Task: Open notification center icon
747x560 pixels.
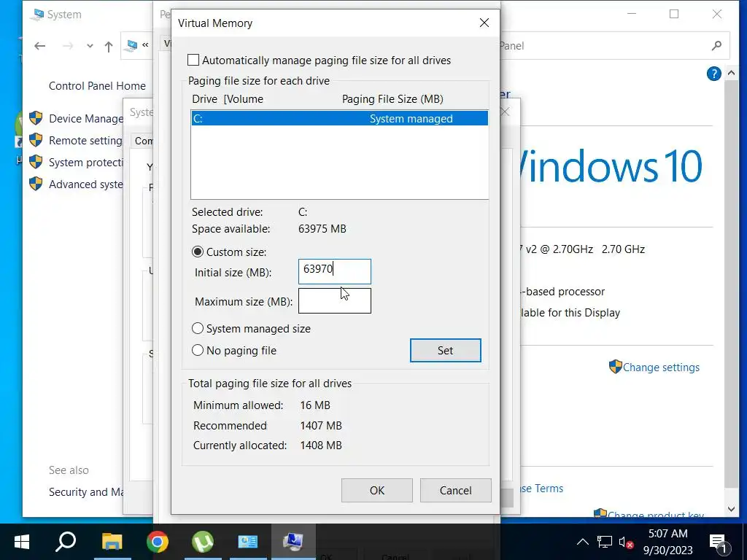Action: (719, 542)
